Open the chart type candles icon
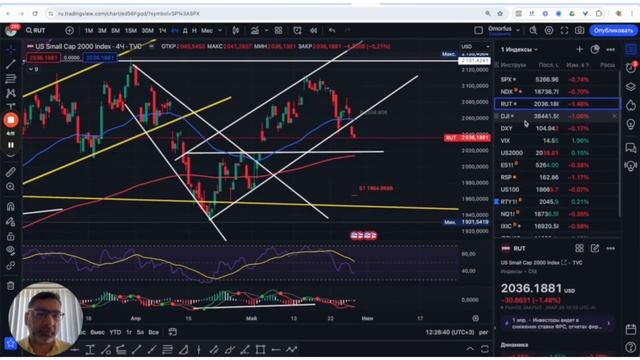The width and height of the screenshot is (640, 360). 236,30
